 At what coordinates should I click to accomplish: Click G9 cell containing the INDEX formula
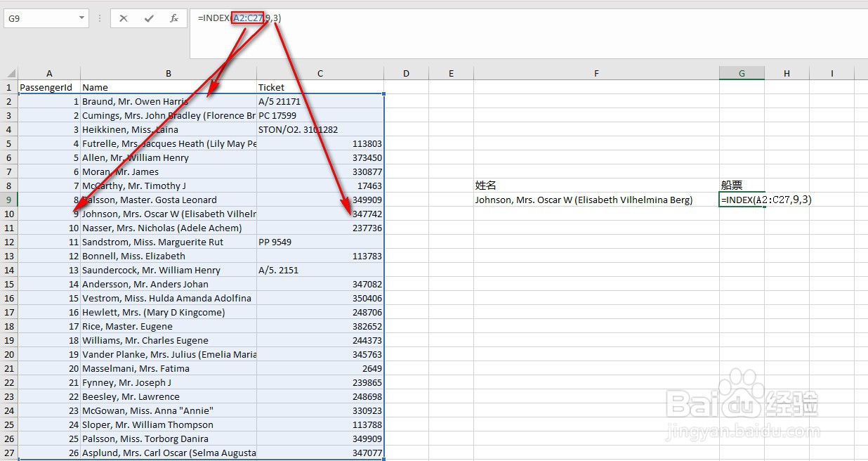(742, 200)
